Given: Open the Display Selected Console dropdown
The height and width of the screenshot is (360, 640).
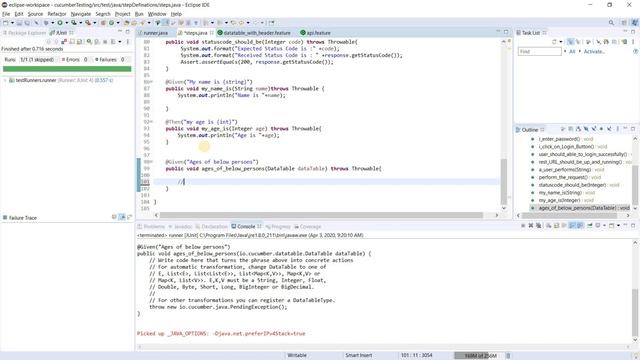Looking at the screenshot, I should pyautogui.click(x=604, y=225).
